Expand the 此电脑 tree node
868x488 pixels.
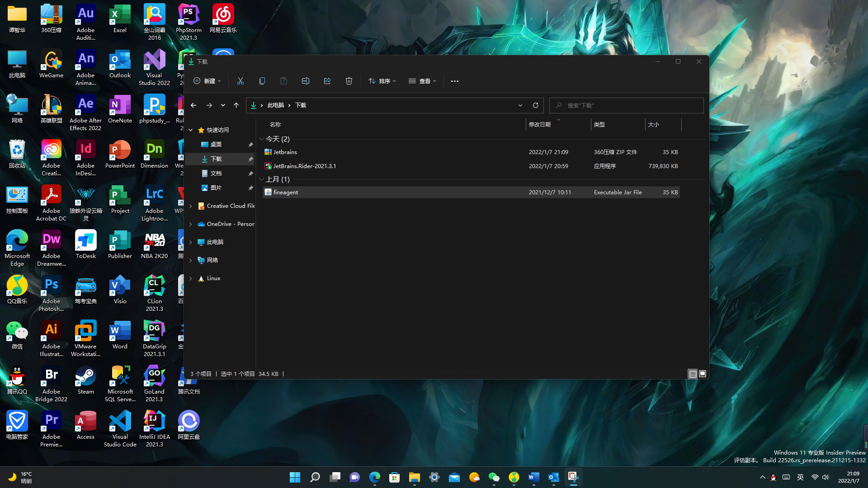coord(191,242)
